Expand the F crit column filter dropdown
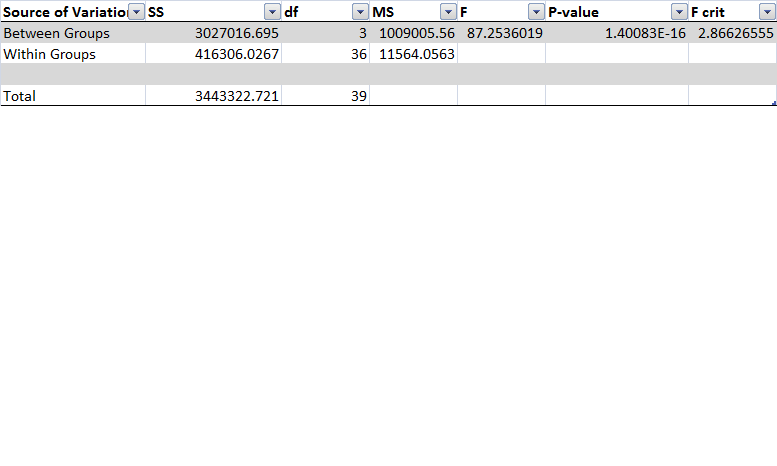This screenshot has width=777, height=466. (766, 12)
